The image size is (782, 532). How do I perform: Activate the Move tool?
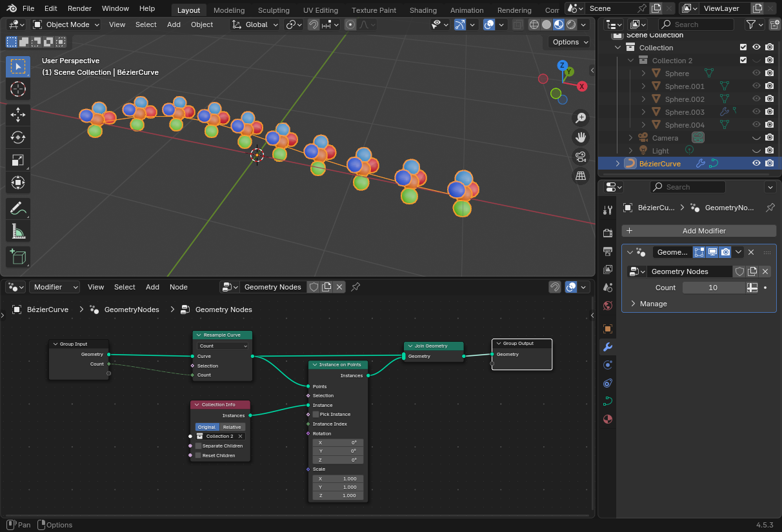click(x=18, y=115)
